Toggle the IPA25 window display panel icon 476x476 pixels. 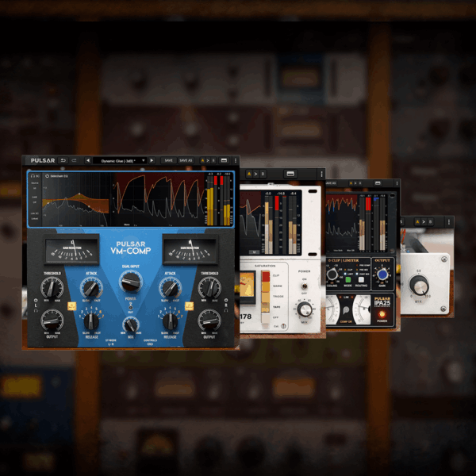click(378, 183)
